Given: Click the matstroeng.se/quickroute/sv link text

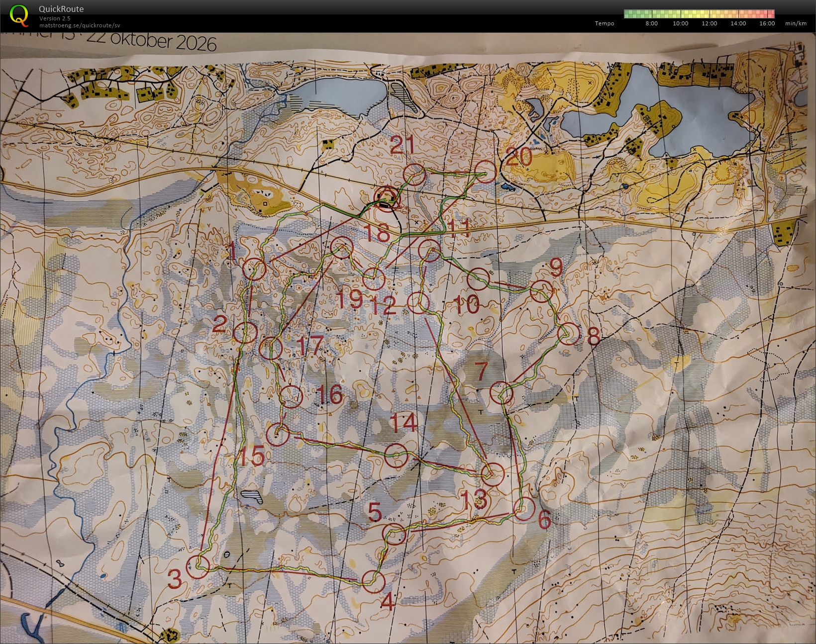Looking at the screenshot, I should coord(80,25).
